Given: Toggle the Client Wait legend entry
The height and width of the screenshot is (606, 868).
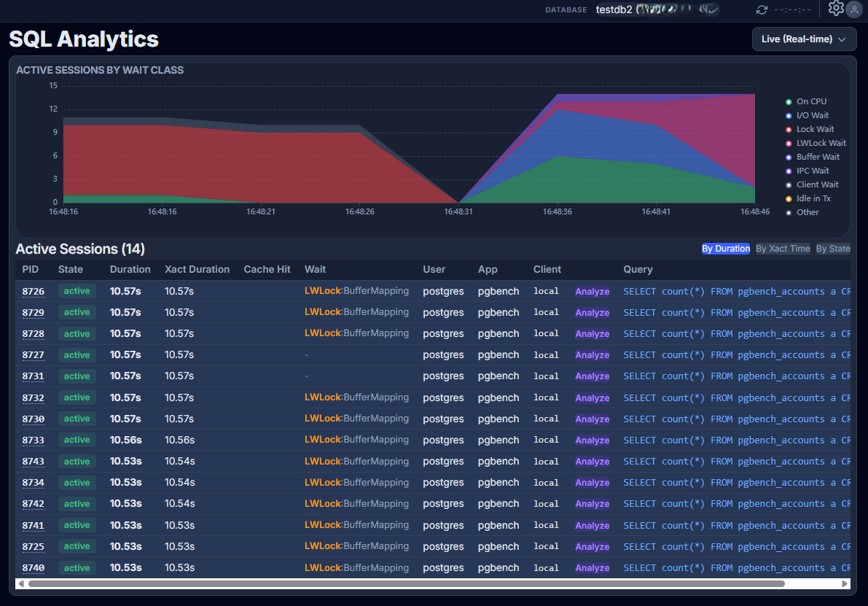Looking at the screenshot, I should [817, 184].
